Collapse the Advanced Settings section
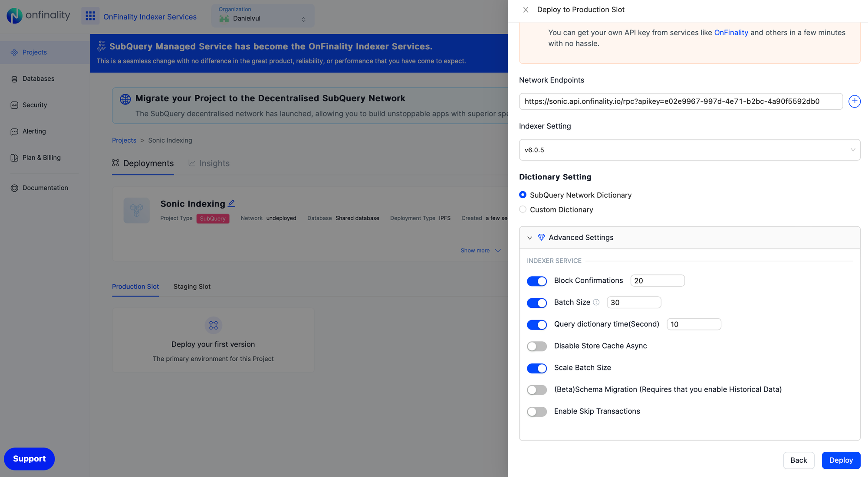 529,238
